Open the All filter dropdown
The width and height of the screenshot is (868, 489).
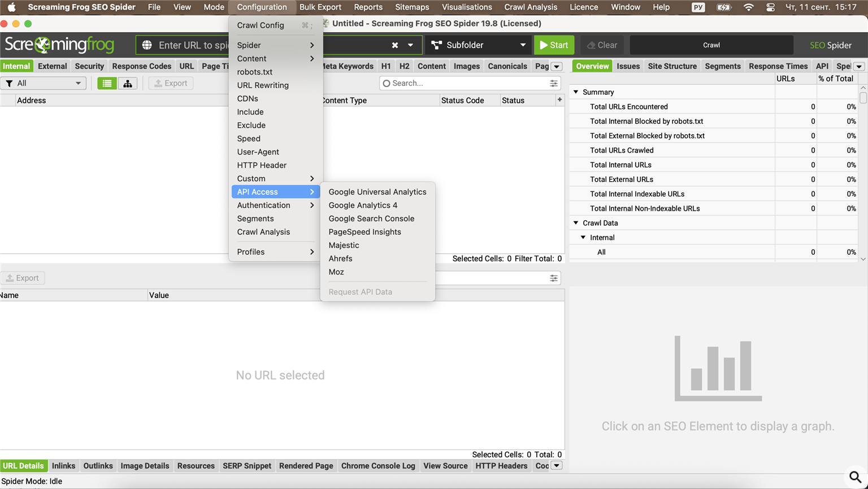point(43,84)
